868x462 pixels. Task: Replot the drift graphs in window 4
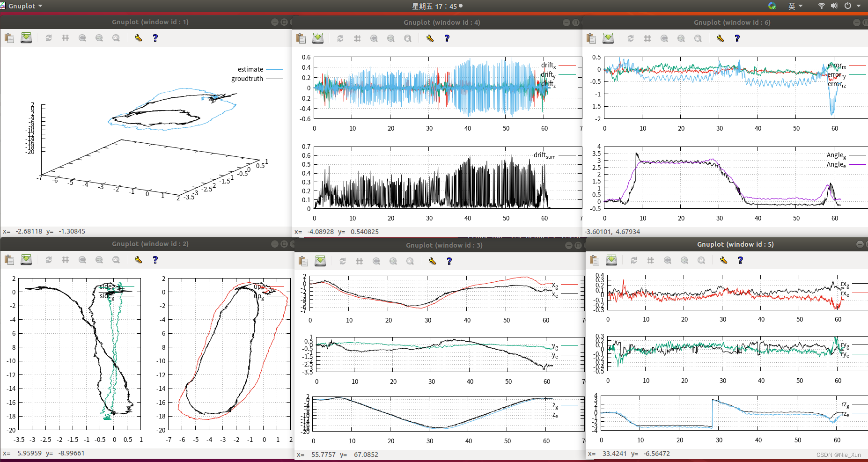point(340,38)
